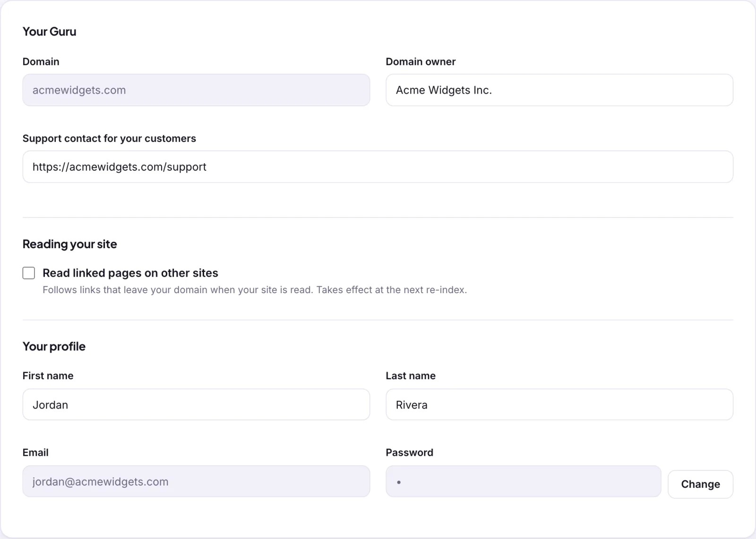This screenshot has width=756, height=539.
Task: Click the Last name label
Action: coord(411,376)
